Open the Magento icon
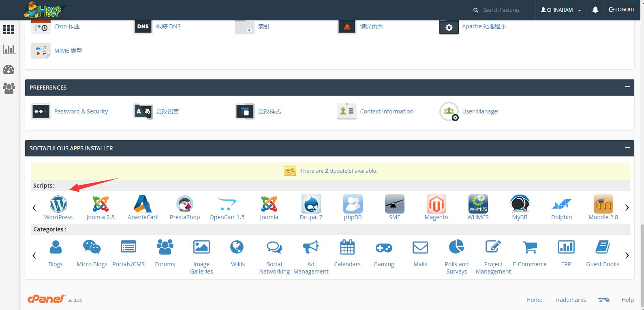The height and width of the screenshot is (310, 644). click(436, 204)
